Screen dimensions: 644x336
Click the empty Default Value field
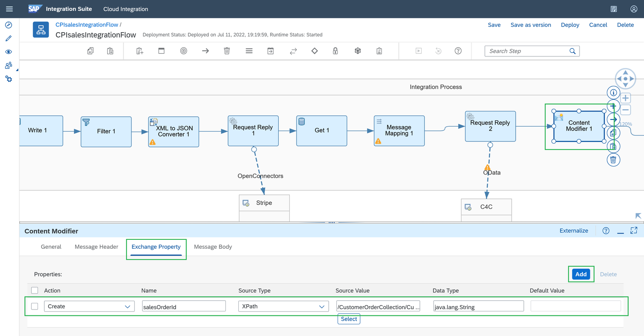576,306
